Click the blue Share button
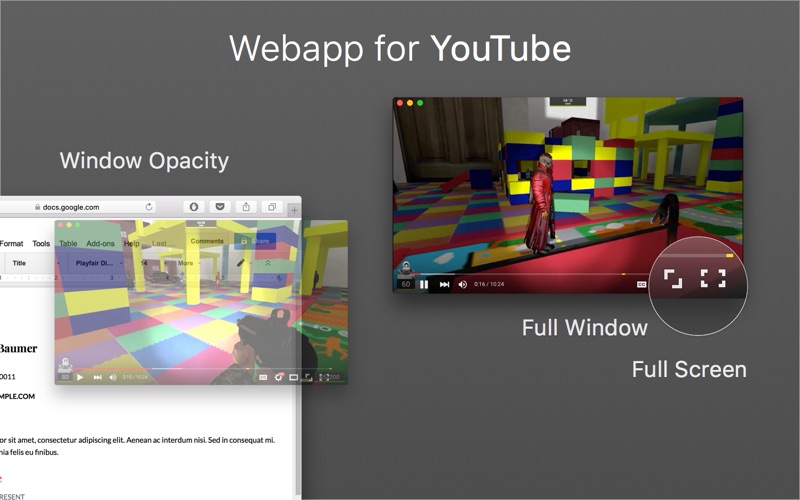Screen dimensions: 800x500 (256, 241)
